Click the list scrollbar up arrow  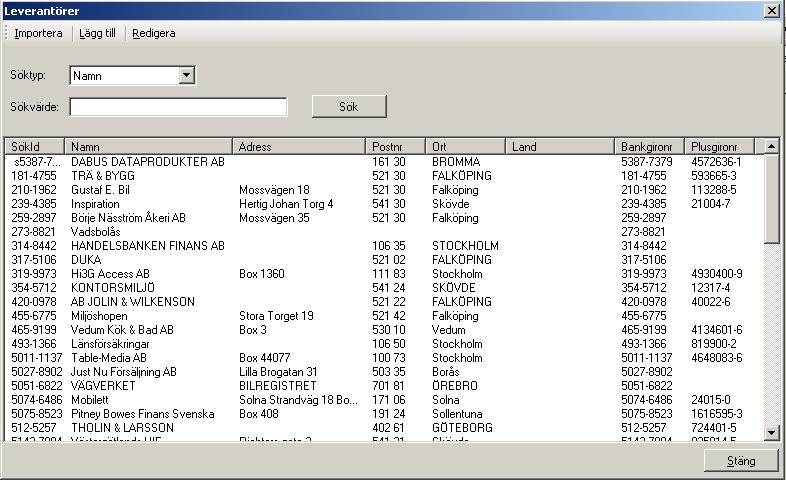(771, 146)
